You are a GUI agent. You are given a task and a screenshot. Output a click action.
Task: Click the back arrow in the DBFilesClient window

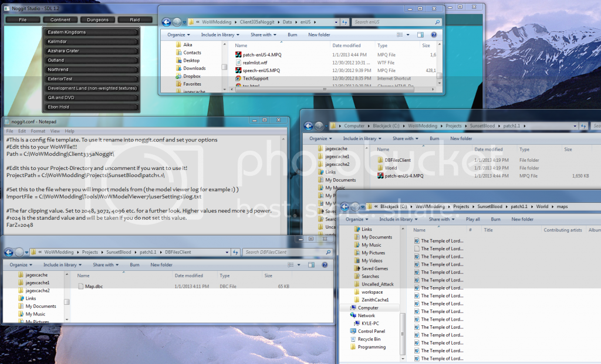click(x=8, y=252)
